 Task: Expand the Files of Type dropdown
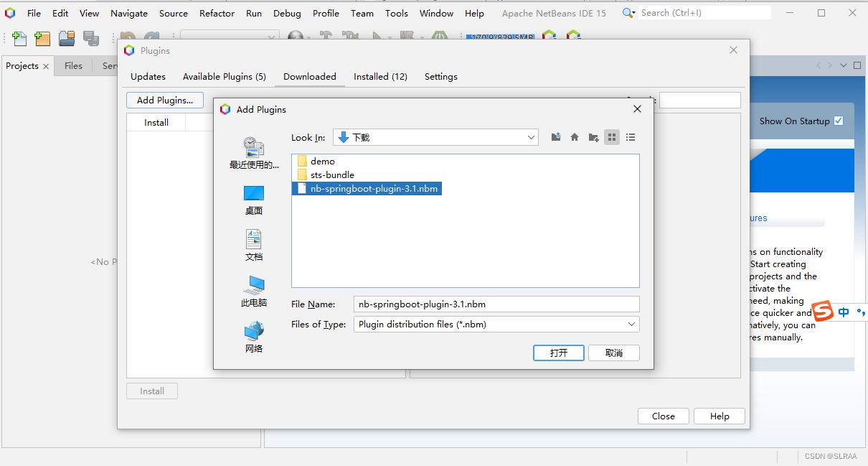coord(632,325)
